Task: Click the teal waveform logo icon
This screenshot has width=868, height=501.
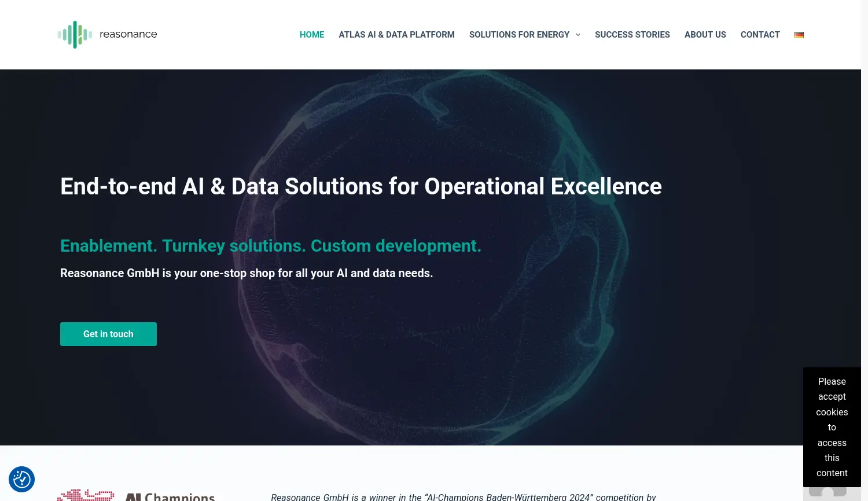Action: [74, 35]
